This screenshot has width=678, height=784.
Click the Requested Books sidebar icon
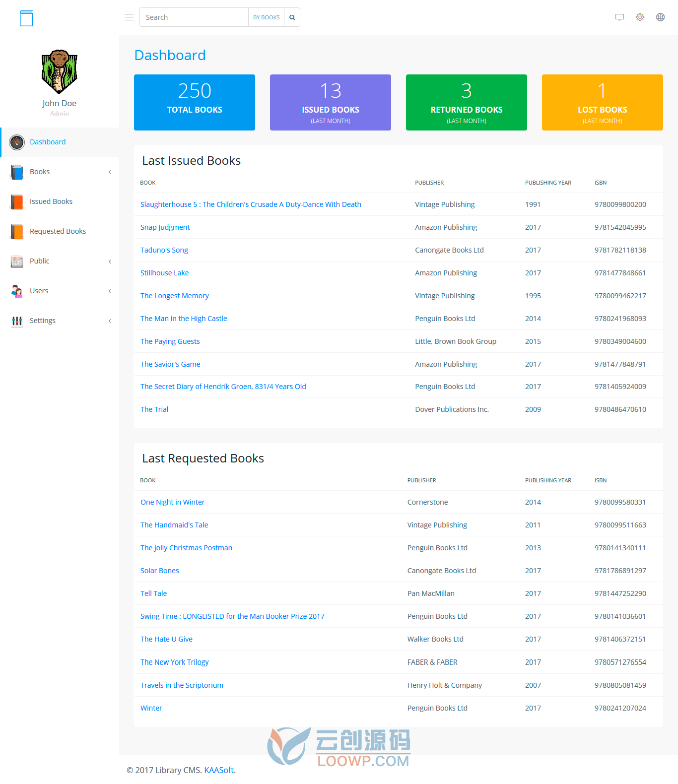[x=17, y=231]
